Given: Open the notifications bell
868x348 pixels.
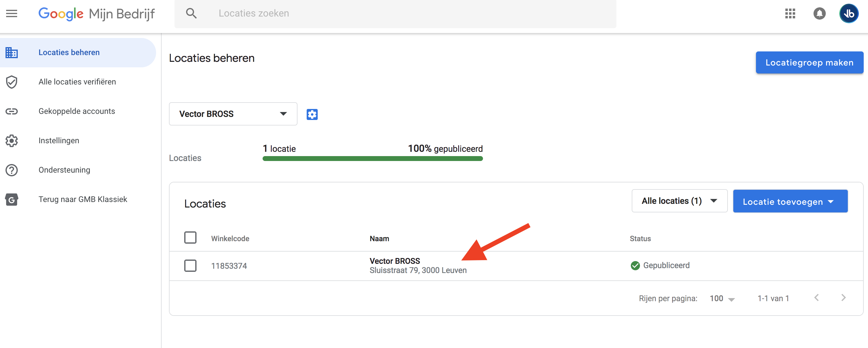Looking at the screenshot, I should tap(819, 13).
